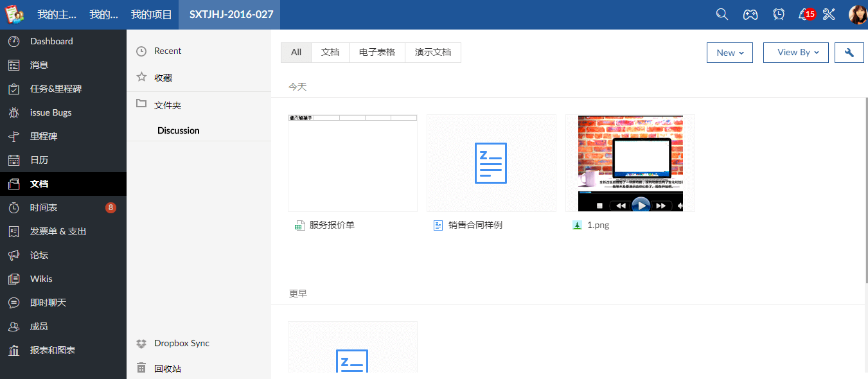The image size is (868, 379).
Task: Select the 演示文档 filter tab
Action: tap(433, 53)
